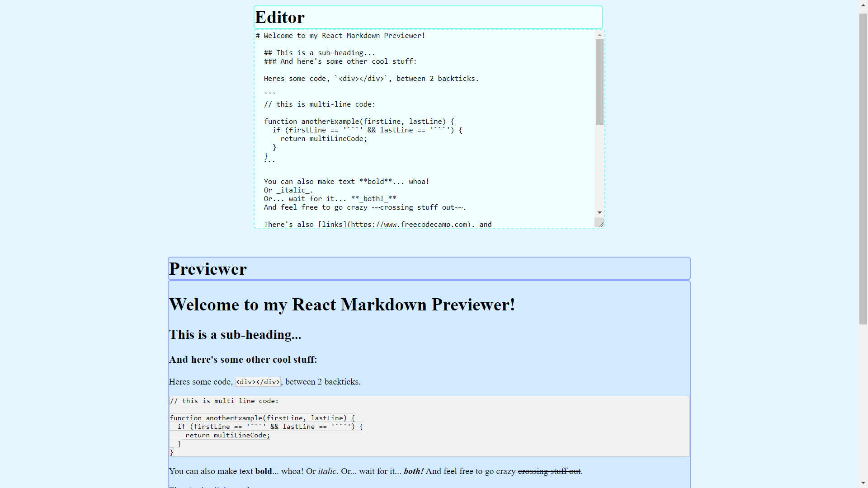Click the bold word 'bold' in preview

pyautogui.click(x=264, y=471)
